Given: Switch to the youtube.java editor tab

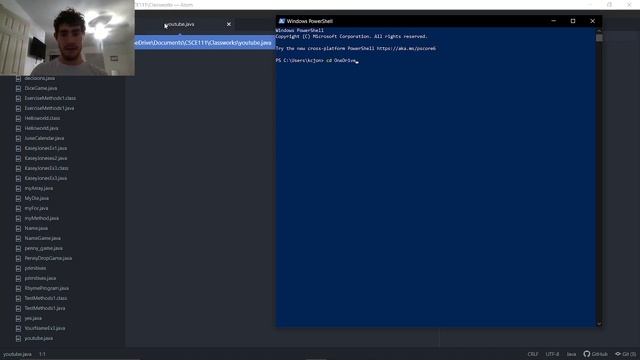Looking at the screenshot, I should 181,24.
